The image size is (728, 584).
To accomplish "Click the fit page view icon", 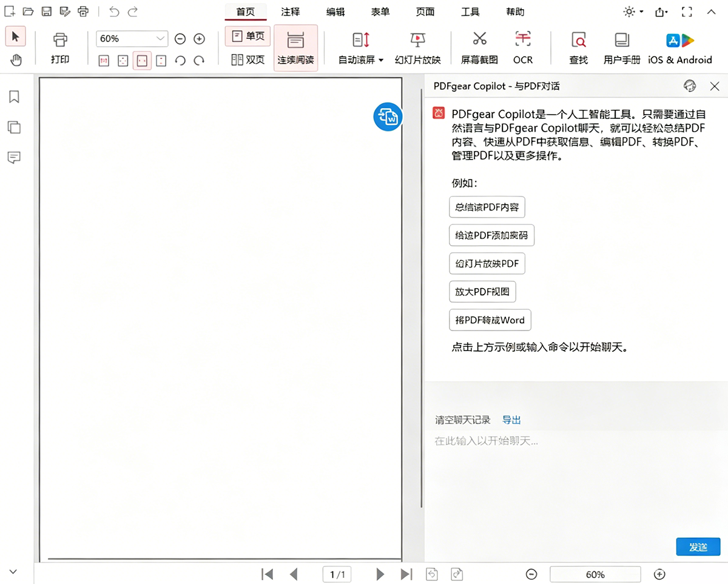I will tap(123, 61).
